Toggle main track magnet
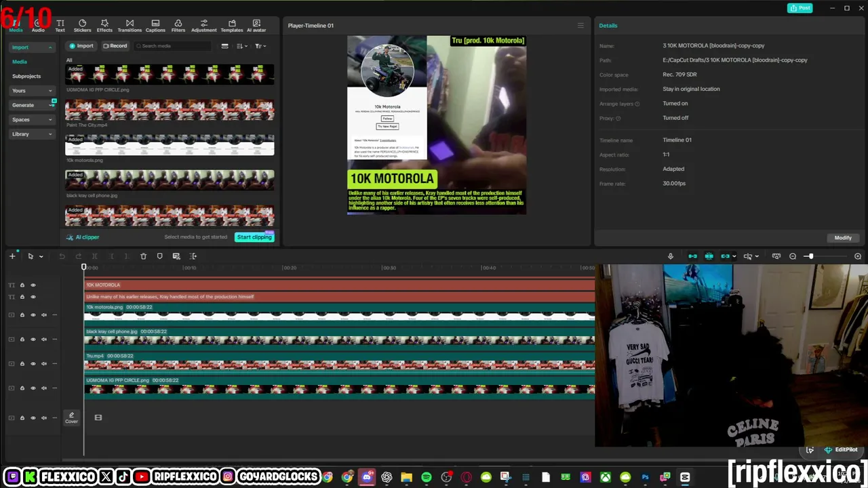This screenshot has height=488, width=868. [692, 256]
